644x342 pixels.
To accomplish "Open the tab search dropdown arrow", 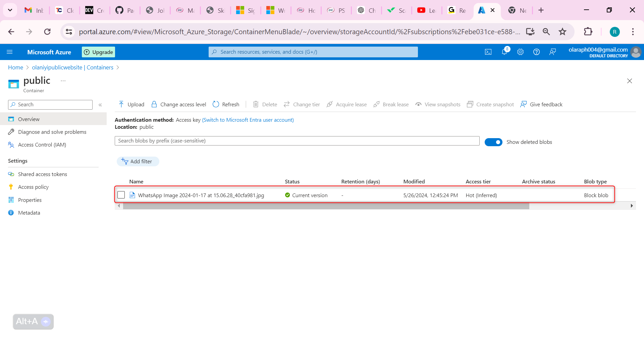I will point(10,10).
